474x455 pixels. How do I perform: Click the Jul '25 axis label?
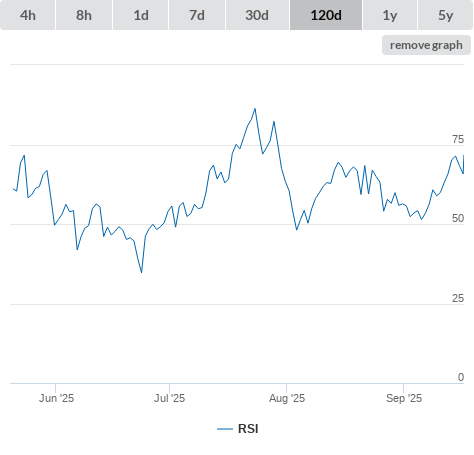pos(169,398)
